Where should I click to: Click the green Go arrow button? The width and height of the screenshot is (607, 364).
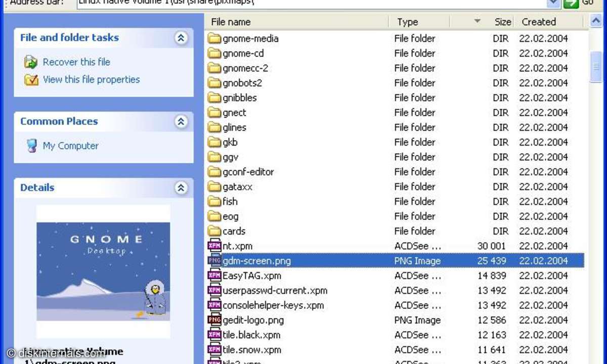coord(571,3)
